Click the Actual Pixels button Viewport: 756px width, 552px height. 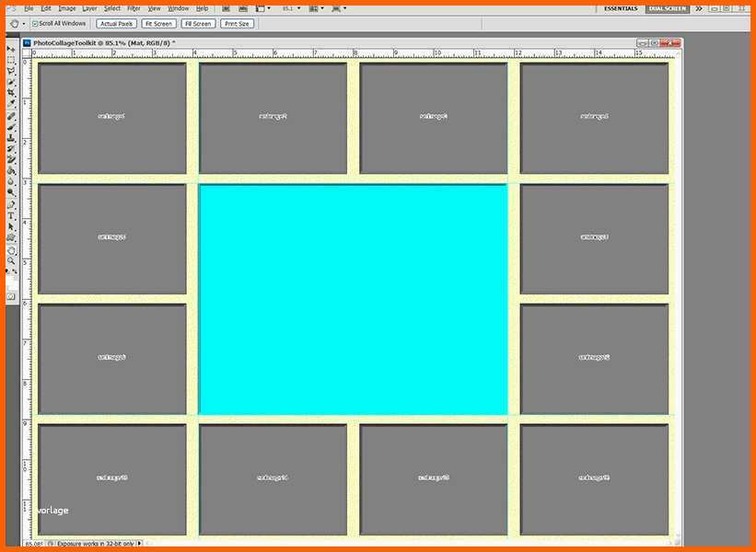point(116,23)
